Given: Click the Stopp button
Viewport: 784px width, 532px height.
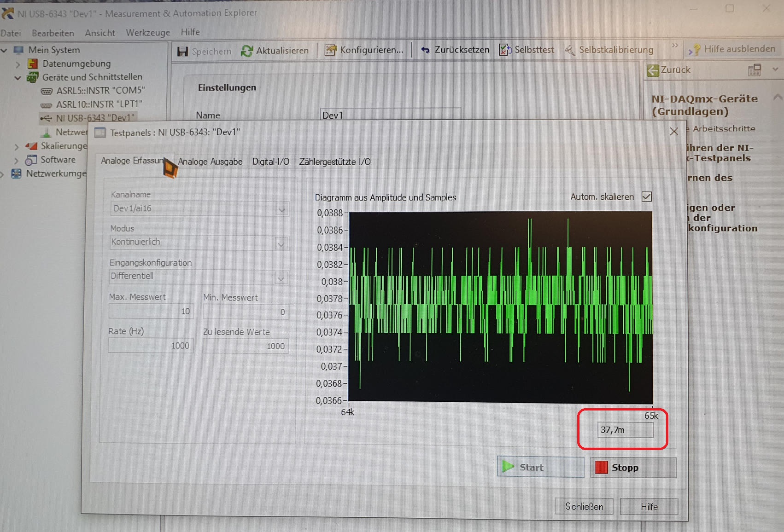Looking at the screenshot, I should 633,468.
